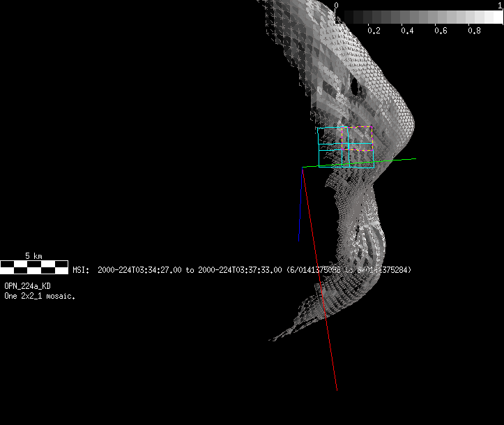Click the '5 km' scale label
Image resolution: width=504 pixels, height=425 pixels.
[33, 256]
